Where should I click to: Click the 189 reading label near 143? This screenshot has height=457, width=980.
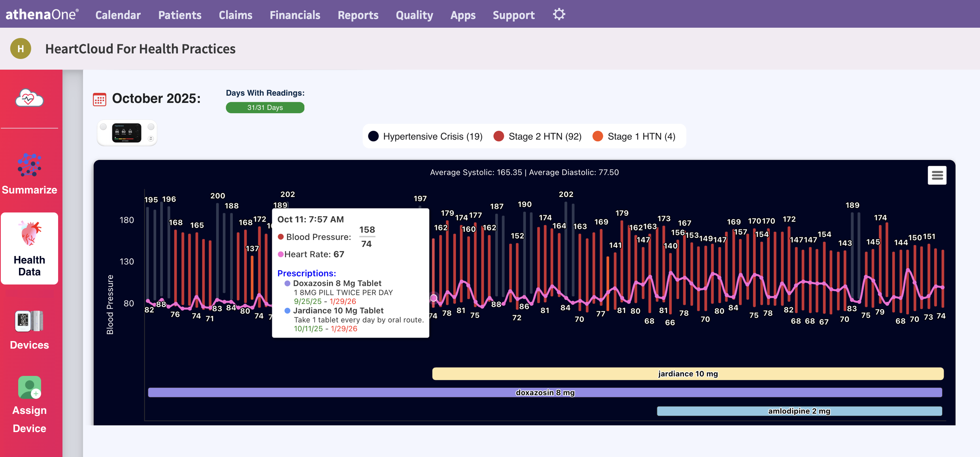[852, 205]
